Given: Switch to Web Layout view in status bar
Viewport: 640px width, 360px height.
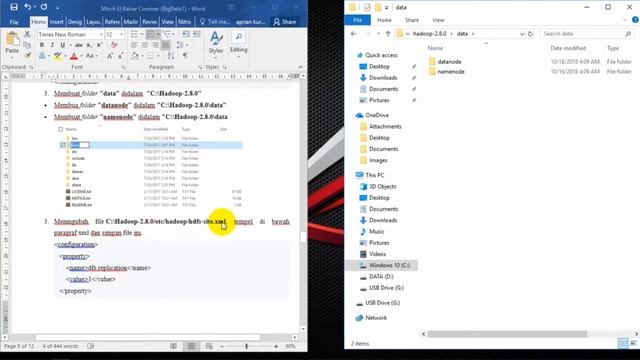Looking at the screenshot, I should (x=209, y=346).
